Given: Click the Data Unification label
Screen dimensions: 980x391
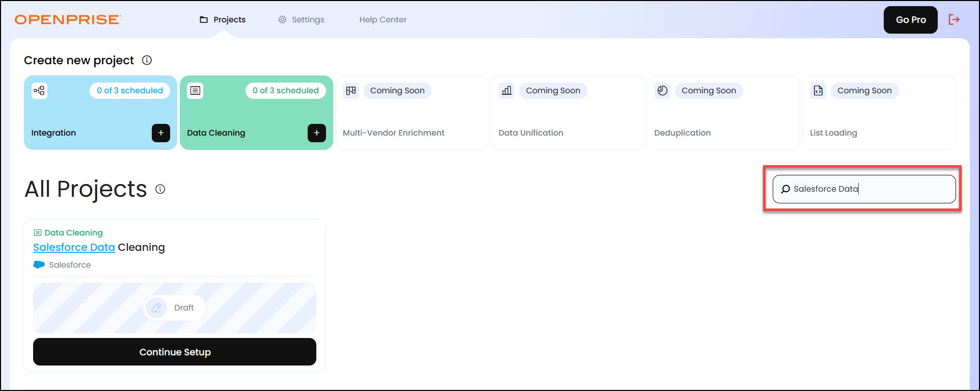Looking at the screenshot, I should point(531,133).
